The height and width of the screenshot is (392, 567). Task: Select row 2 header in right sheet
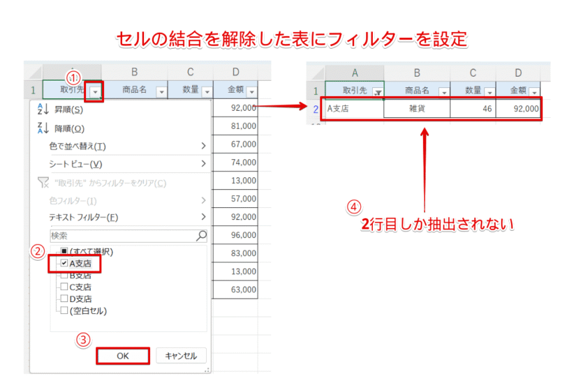(316, 109)
